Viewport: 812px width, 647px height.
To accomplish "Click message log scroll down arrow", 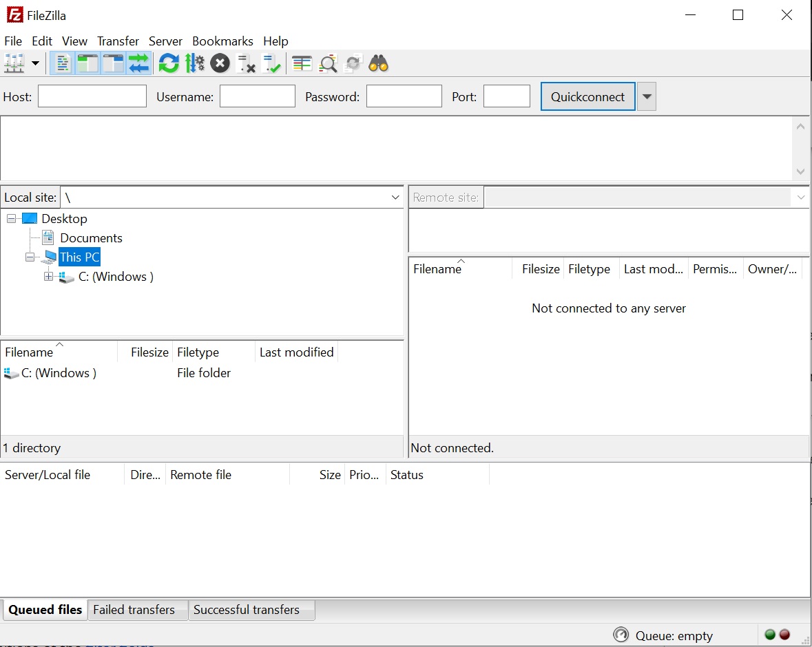I will [800, 171].
